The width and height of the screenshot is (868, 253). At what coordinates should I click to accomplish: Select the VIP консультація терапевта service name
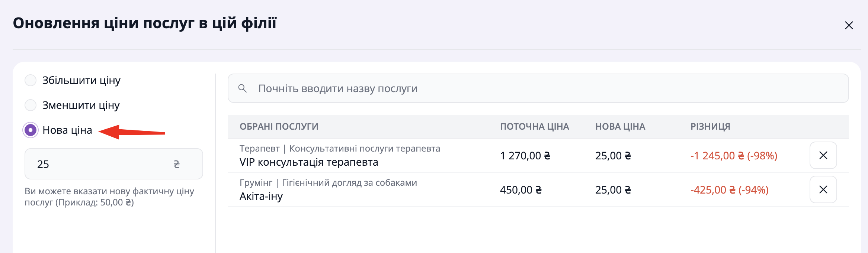(309, 162)
